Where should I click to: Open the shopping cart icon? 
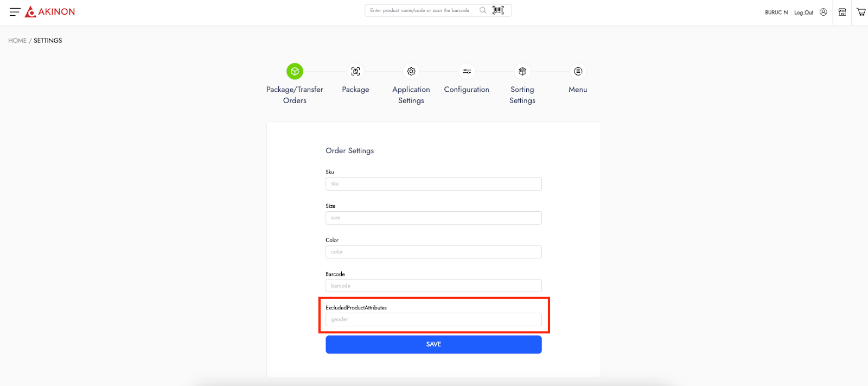point(861,12)
